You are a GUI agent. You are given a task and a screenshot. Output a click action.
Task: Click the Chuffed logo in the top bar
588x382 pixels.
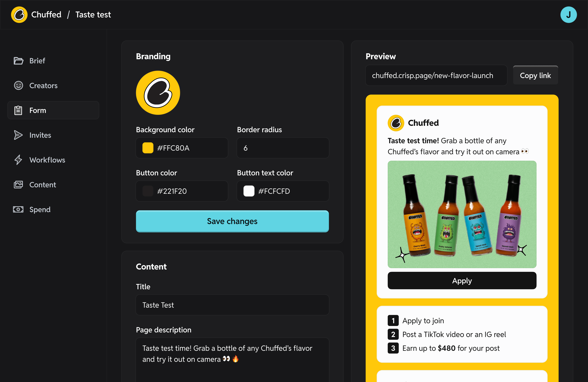pos(19,15)
